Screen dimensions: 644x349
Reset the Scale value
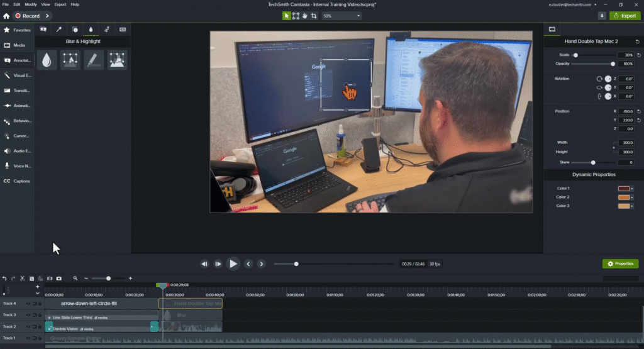pos(639,55)
